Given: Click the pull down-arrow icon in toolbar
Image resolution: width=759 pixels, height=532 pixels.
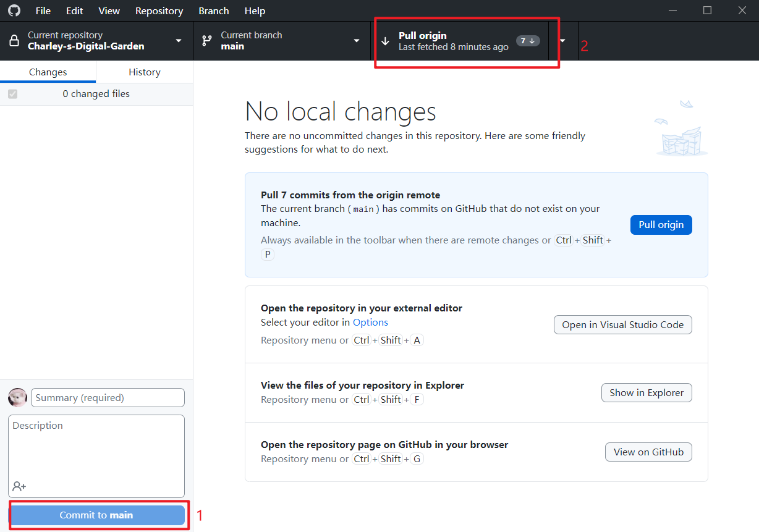Looking at the screenshot, I should point(385,41).
